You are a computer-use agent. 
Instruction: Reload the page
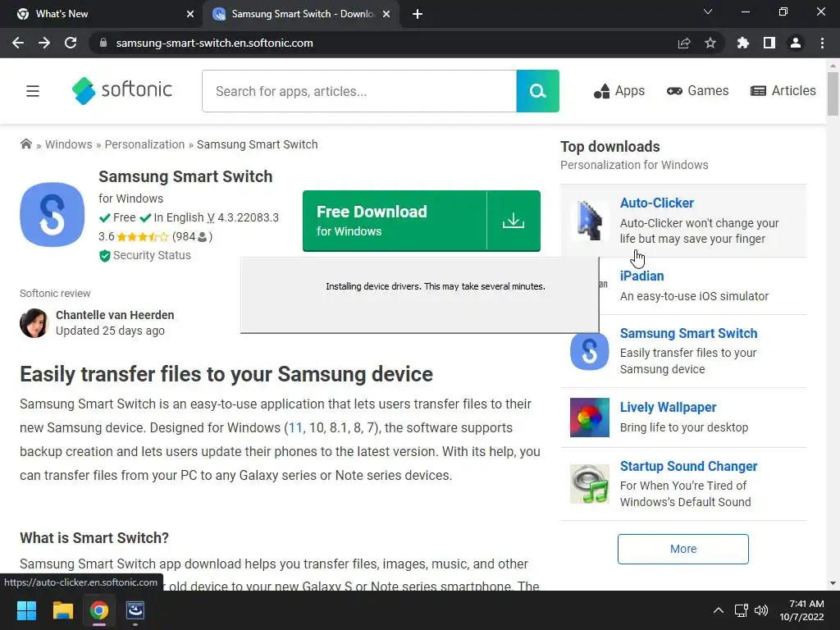(71, 43)
